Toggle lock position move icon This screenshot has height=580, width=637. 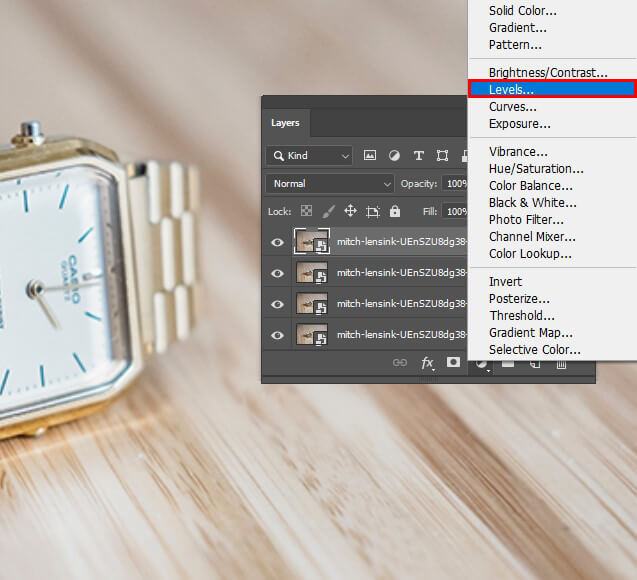350,211
